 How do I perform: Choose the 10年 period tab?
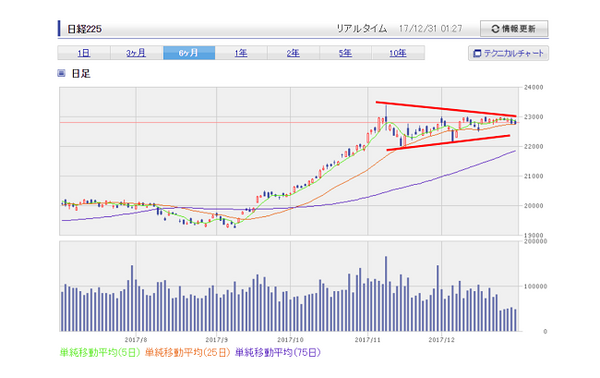click(x=398, y=53)
